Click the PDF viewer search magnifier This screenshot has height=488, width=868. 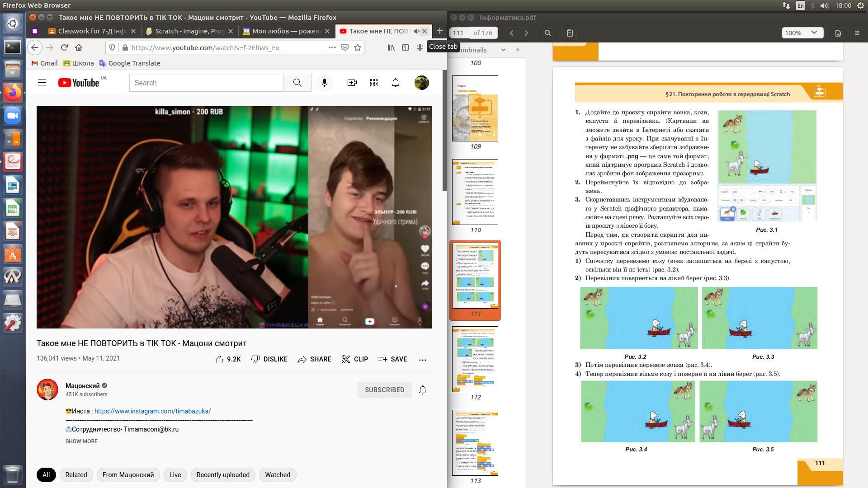pyautogui.click(x=547, y=33)
